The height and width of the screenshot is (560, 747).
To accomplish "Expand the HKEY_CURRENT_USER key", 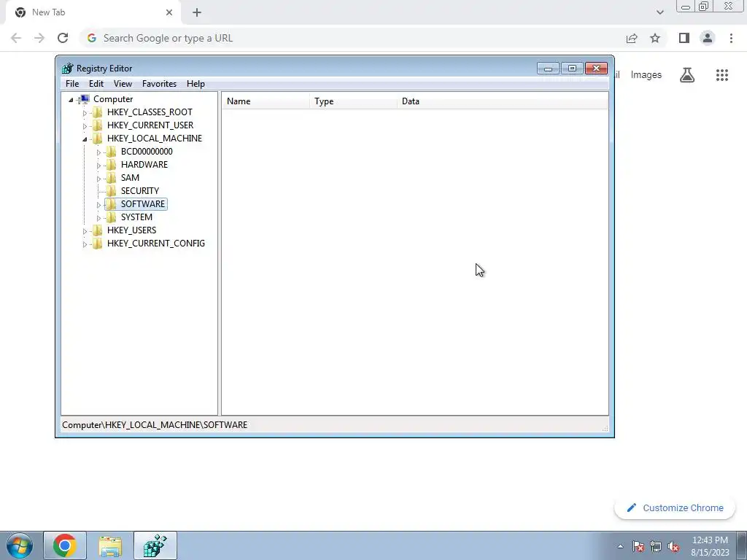I will (x=85, y=126).
